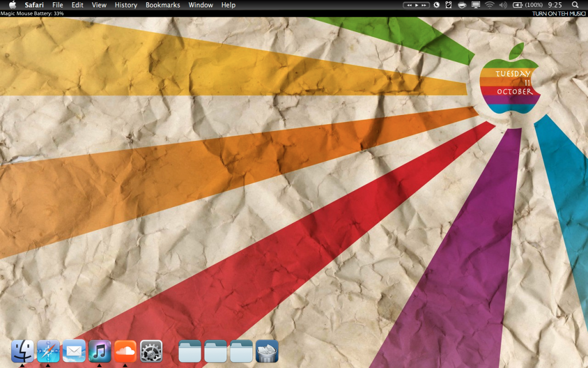Click the coffee cup menu bar icon

tap(462, 5)
